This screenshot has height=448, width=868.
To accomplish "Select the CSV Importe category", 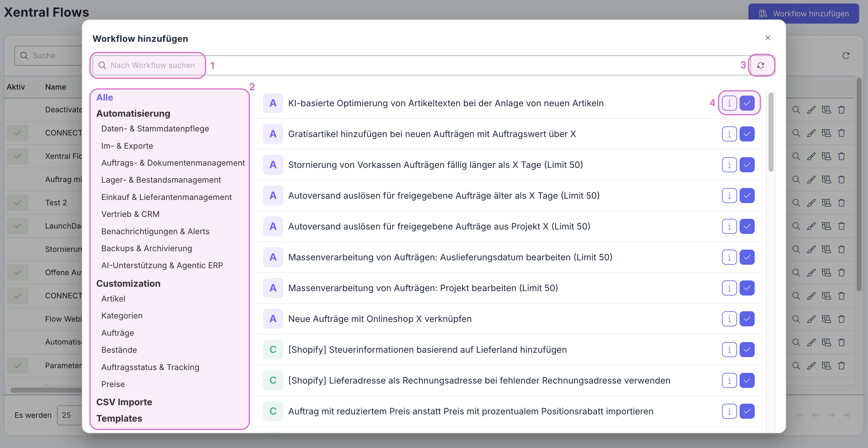I will (x=124, y=402).
